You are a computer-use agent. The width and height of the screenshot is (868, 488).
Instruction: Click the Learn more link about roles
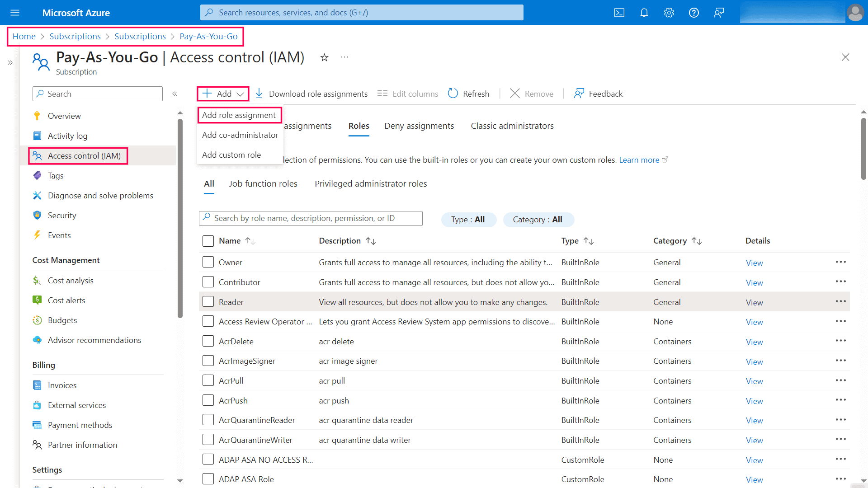(x=639, y=160)
